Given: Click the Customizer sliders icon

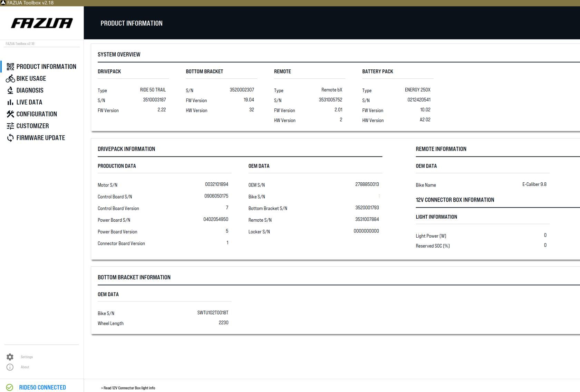Looking at the screenshot, I should pos(10,126).
